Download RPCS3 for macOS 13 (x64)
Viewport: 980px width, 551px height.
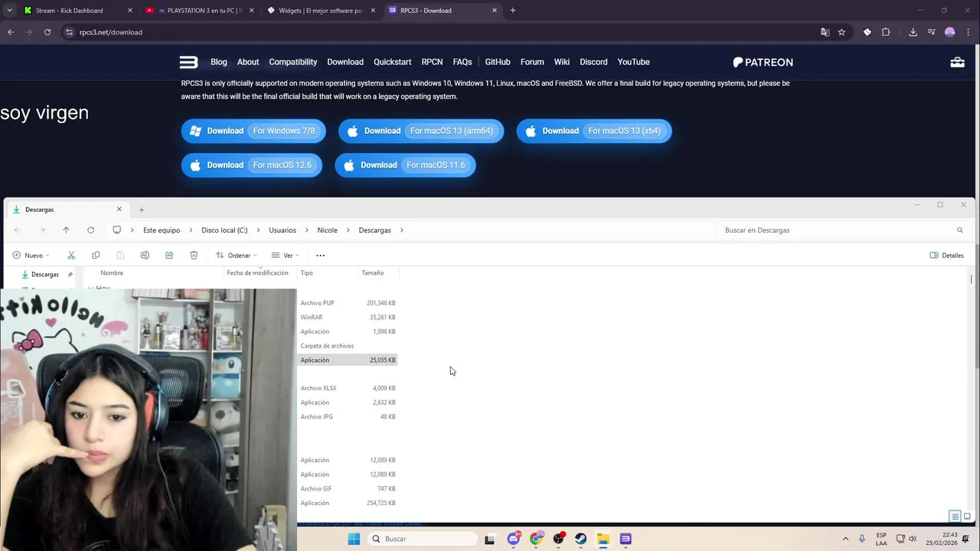[594, 131]
